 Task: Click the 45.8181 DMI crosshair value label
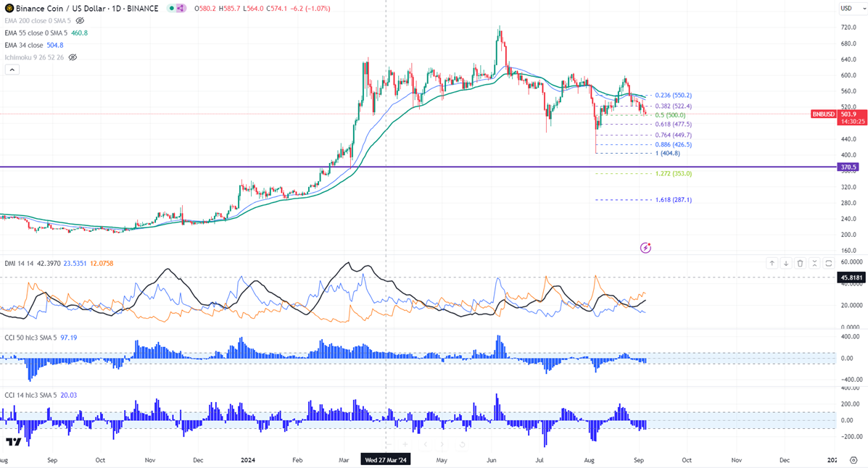851,277
